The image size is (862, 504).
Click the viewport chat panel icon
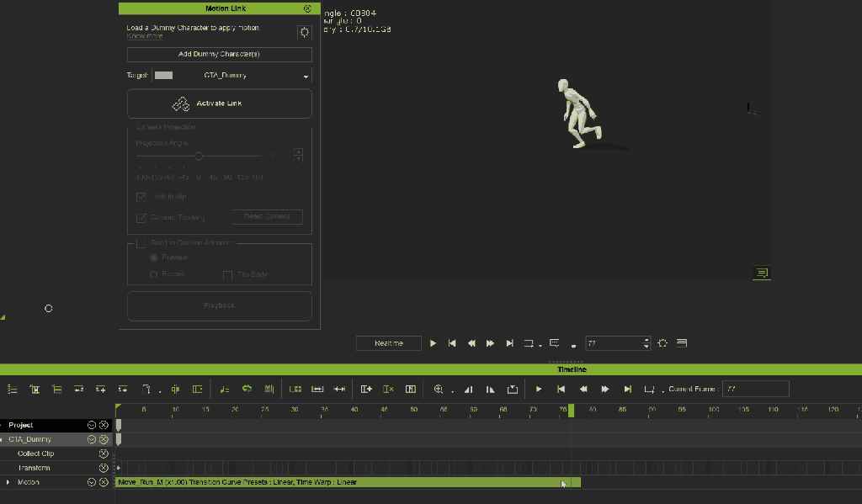(x=762, y=273)
